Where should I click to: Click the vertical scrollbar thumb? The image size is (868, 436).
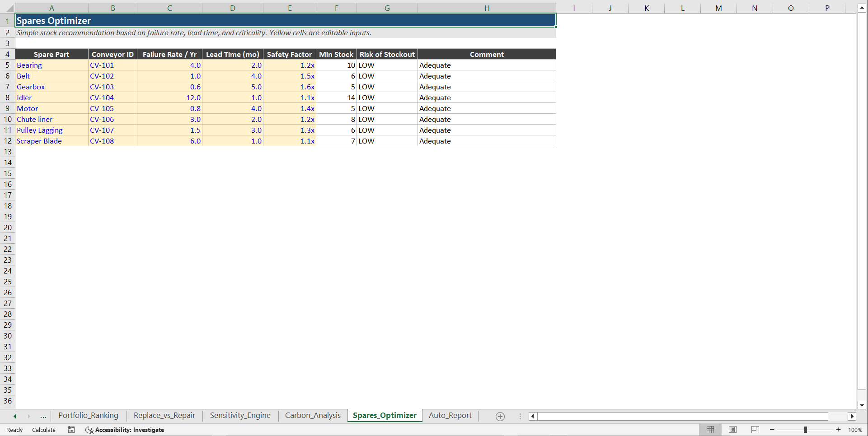[862, 201]
